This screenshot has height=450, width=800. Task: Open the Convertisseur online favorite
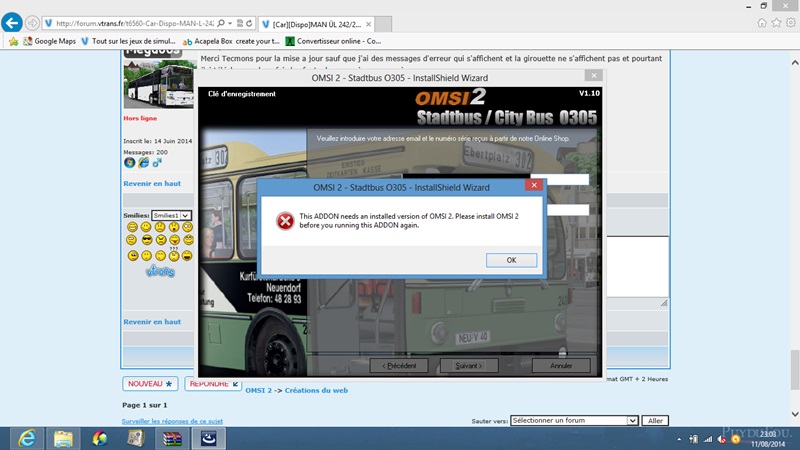(333, 41)
